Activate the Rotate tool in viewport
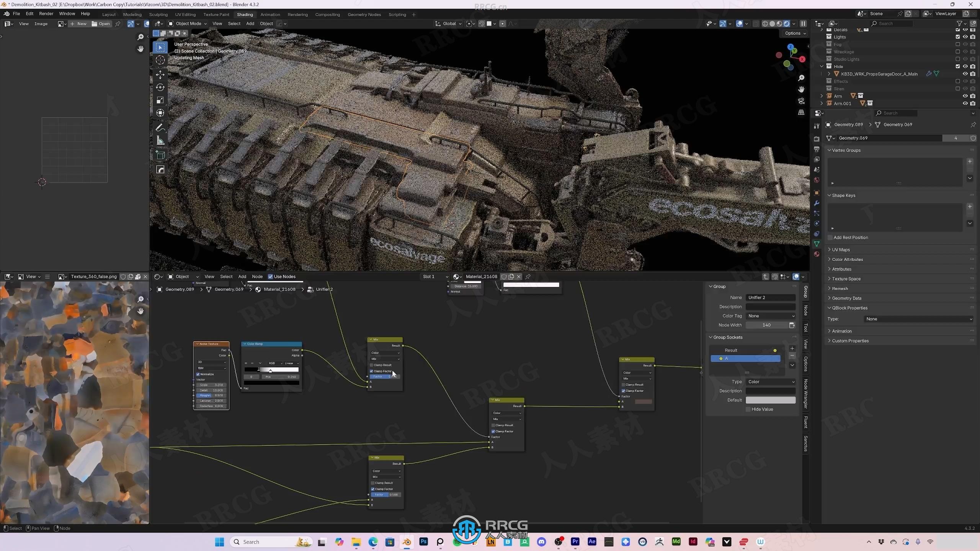The height and width of the screenshot is (551, 980). (160, 87)
